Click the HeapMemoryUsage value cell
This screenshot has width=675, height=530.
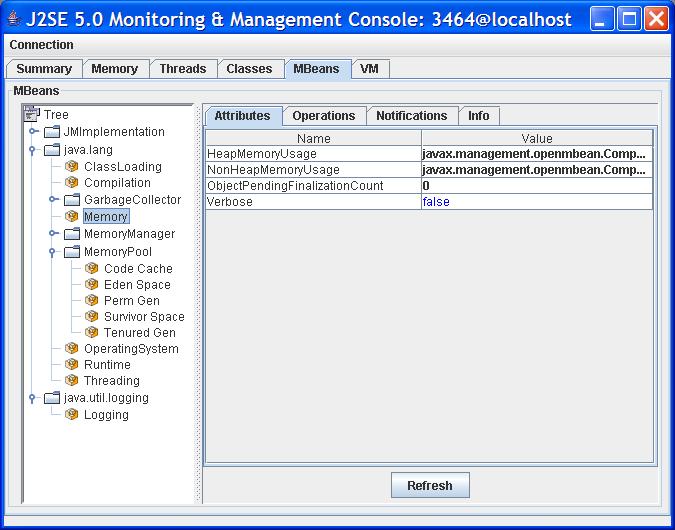pyautogui.click(x=536, y=154)
